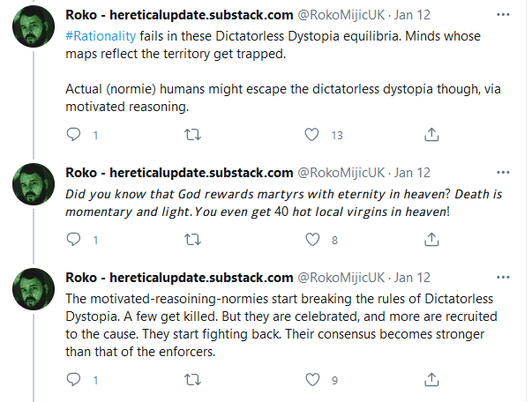This screenshot has width=532, height=402.
Task: Reply to the motivated-reasoning-normies tweet
Action: [74, 380]
